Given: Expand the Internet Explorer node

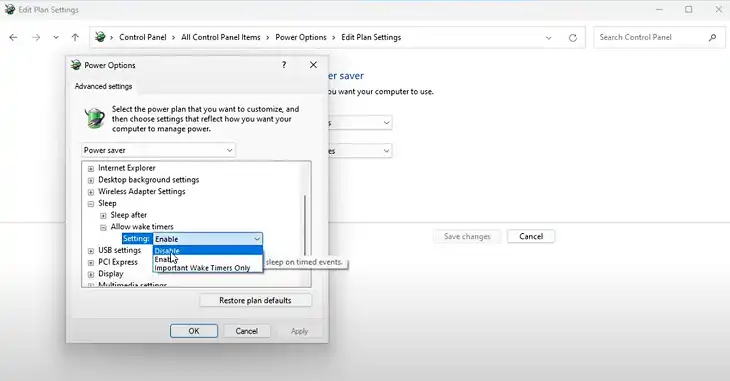Looking at the screenshot, I should pyautogui.click(x=91, y=168).
